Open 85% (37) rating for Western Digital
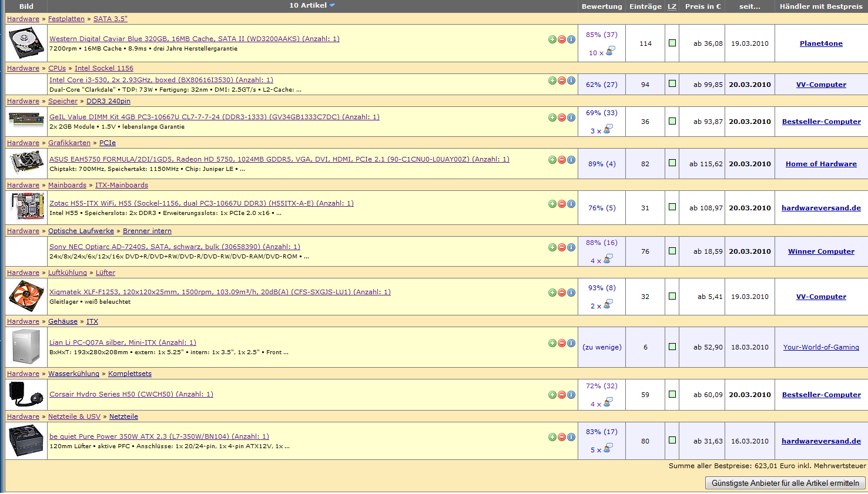 point(602,35)
